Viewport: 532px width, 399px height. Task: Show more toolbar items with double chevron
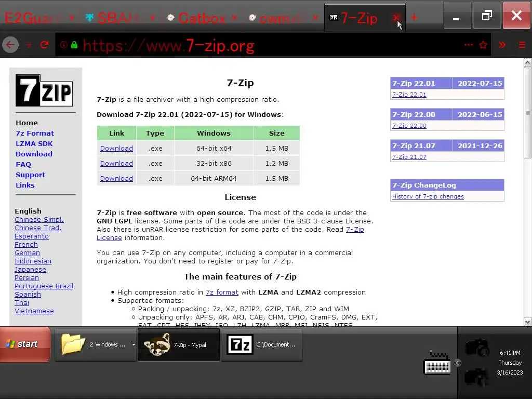502,45
